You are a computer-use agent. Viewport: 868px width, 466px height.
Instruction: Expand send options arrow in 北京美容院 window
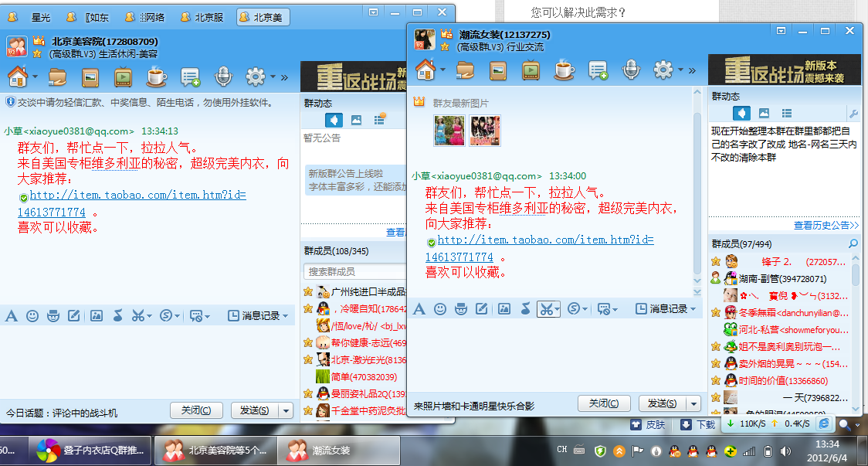coord(287,410)
